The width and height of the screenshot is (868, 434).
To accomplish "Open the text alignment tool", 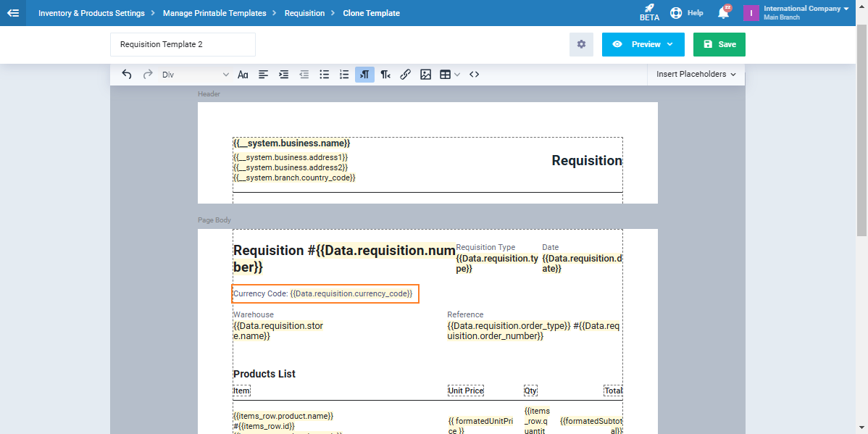I will click(x=264, y=75).
